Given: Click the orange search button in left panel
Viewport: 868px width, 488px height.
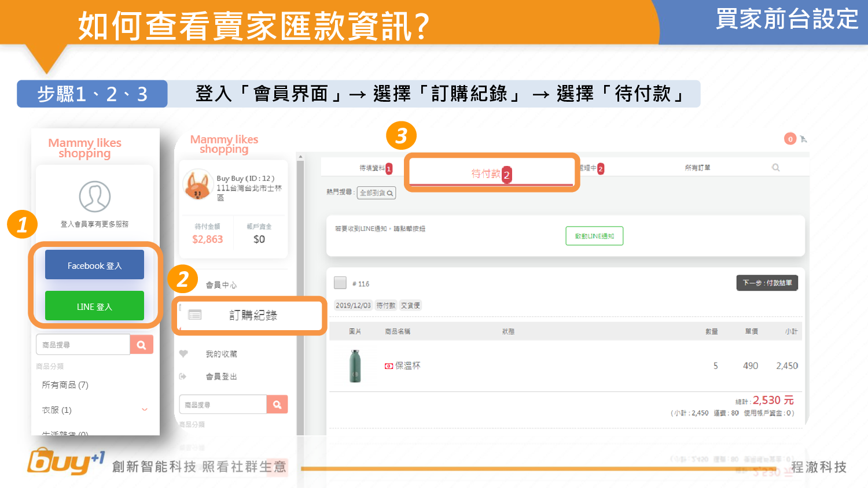Looking at the screenshot, I should coord(141,345).
